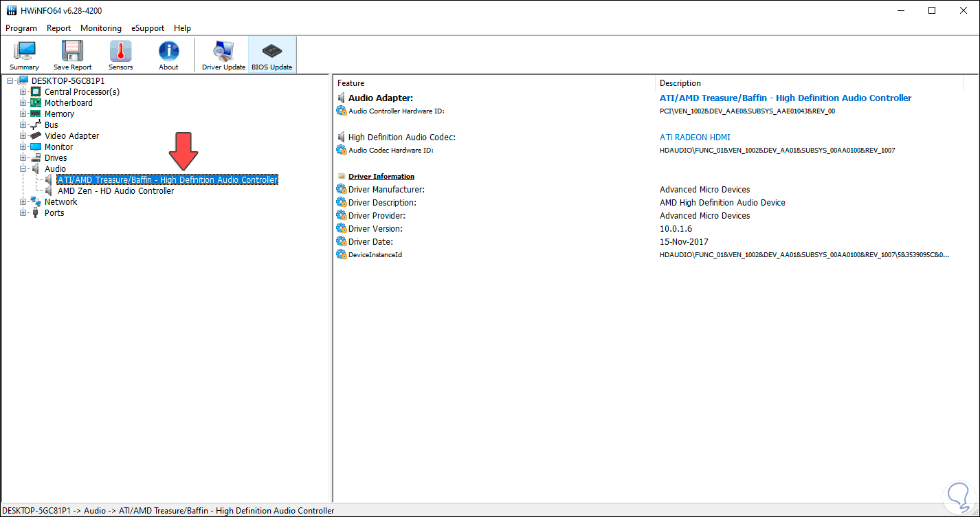Expand the Video Adapter node

23,136
